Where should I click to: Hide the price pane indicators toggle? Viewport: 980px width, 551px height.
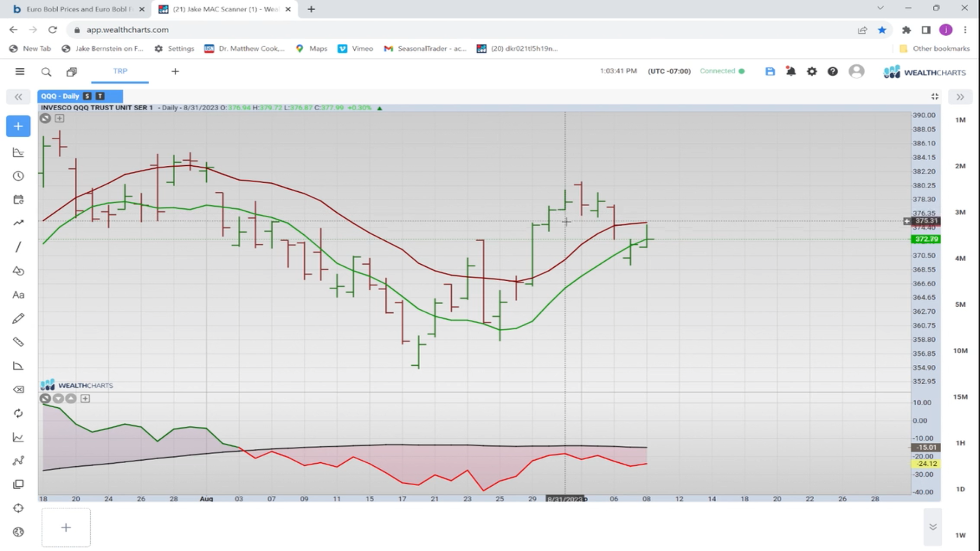point(45,118)
